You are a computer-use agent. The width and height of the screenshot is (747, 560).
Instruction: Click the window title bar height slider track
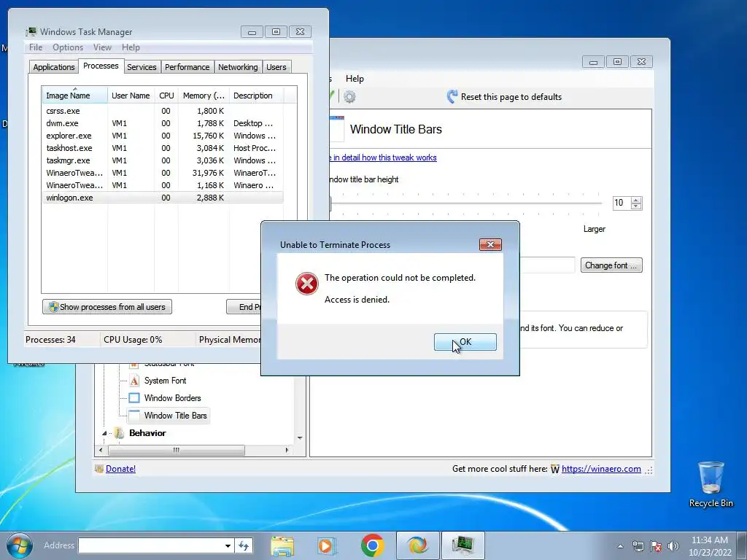click(465, 203)
